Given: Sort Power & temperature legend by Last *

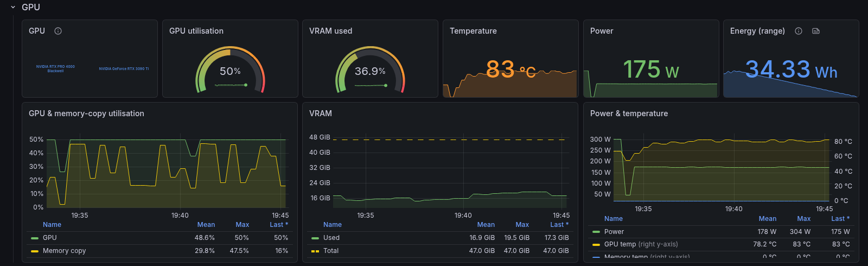Looking at the screenshot, I should [840, 219].
